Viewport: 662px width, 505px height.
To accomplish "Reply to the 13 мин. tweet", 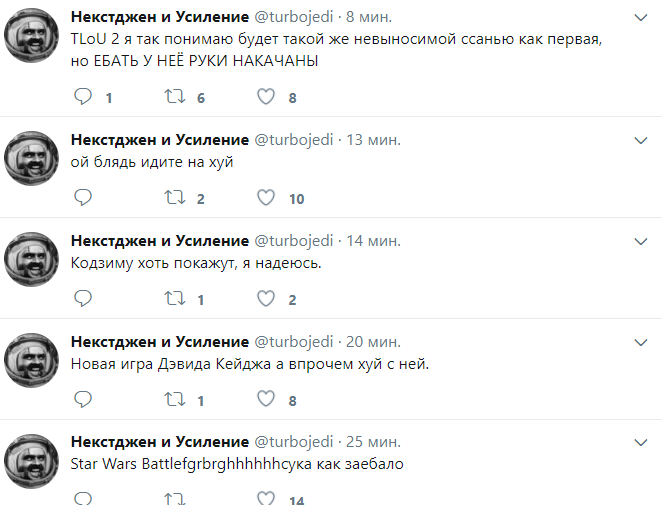I will 83,198.
